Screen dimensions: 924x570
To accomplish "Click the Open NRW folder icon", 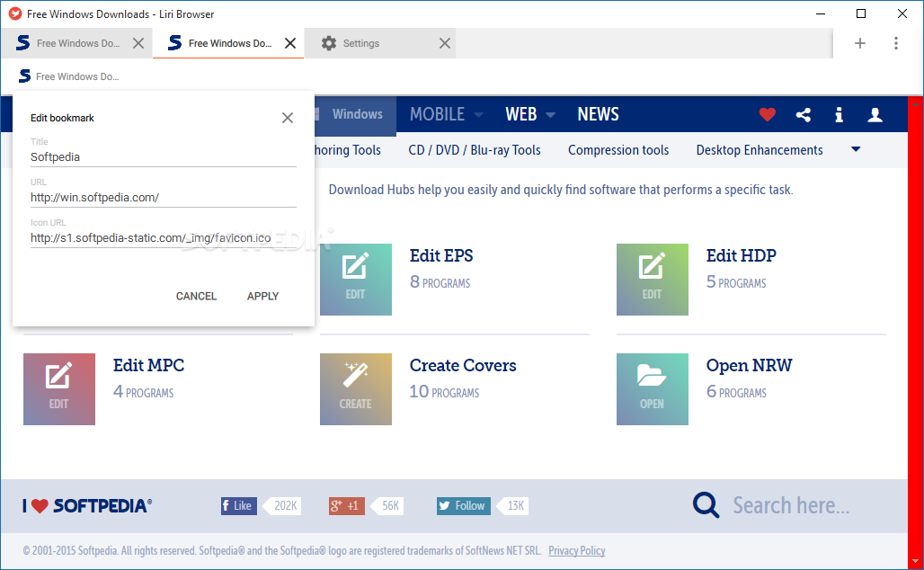I will (x=653, y=389).
